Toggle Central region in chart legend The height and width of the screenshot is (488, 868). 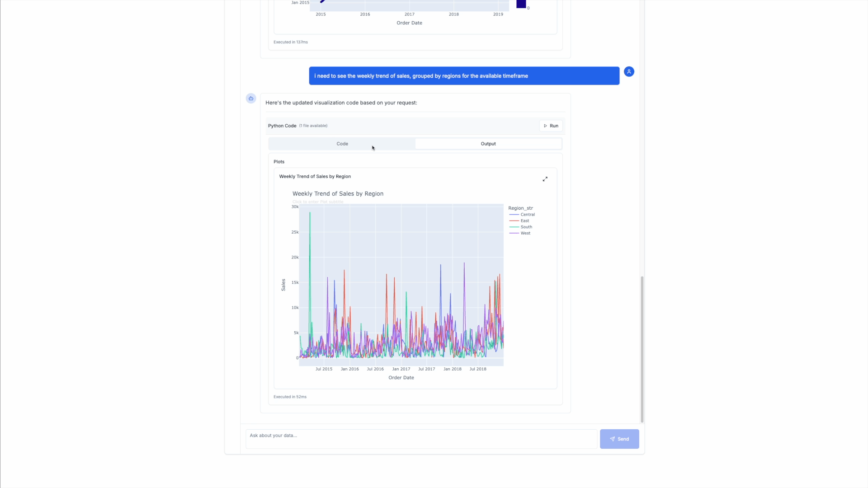[x=527, y=215]
